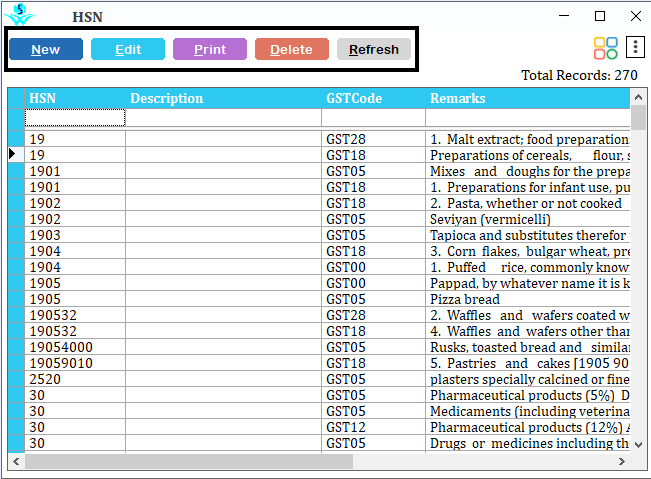Open the colorful grid view icon
This screenshot has height=479, width=651.
(x=606, y=48)
